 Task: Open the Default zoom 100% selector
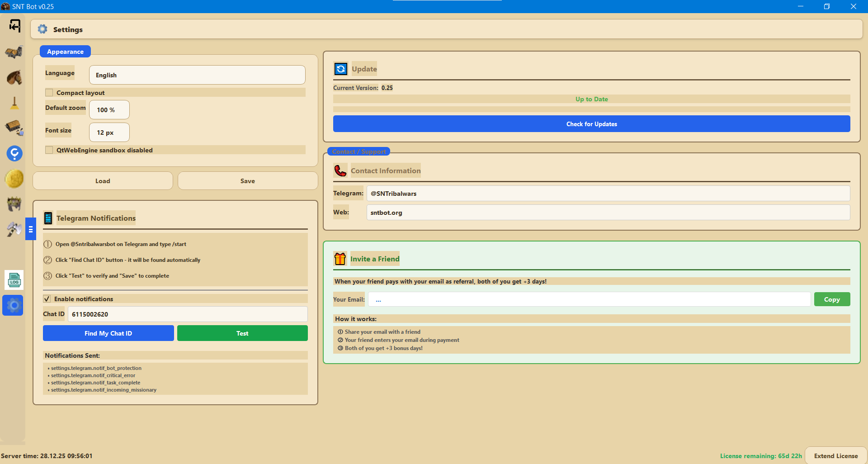109,109
